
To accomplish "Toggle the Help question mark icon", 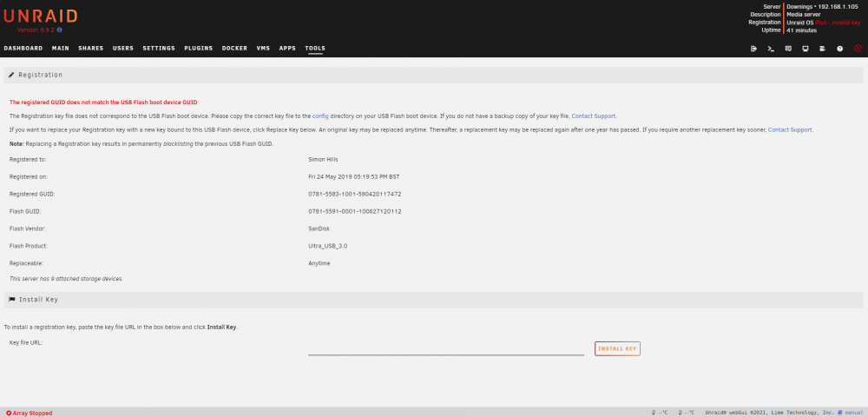I will [x=839, y=49].
